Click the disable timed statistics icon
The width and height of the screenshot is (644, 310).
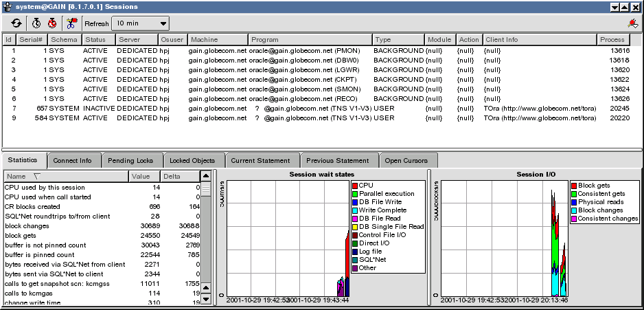(x=51, y=23)
